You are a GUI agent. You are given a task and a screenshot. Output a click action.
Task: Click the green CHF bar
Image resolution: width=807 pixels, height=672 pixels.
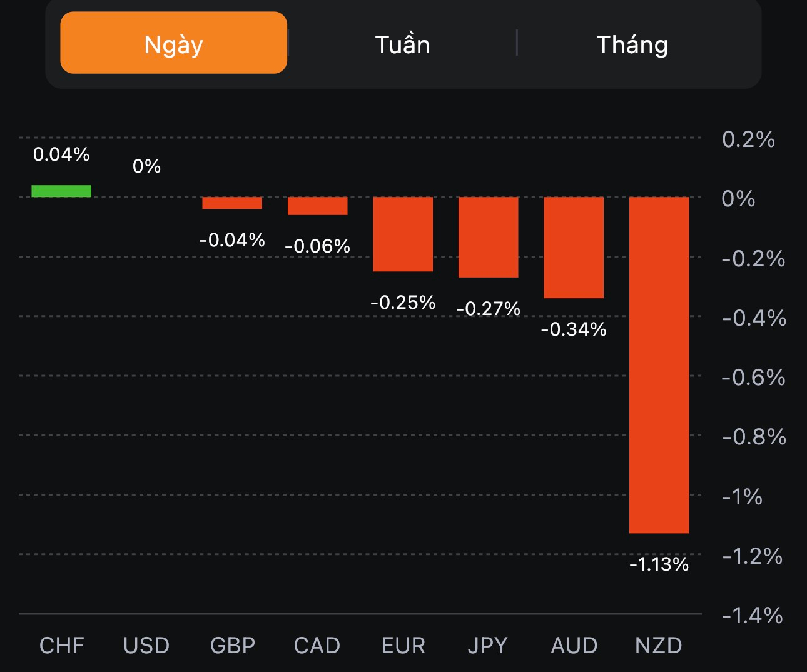pos(61,191)
